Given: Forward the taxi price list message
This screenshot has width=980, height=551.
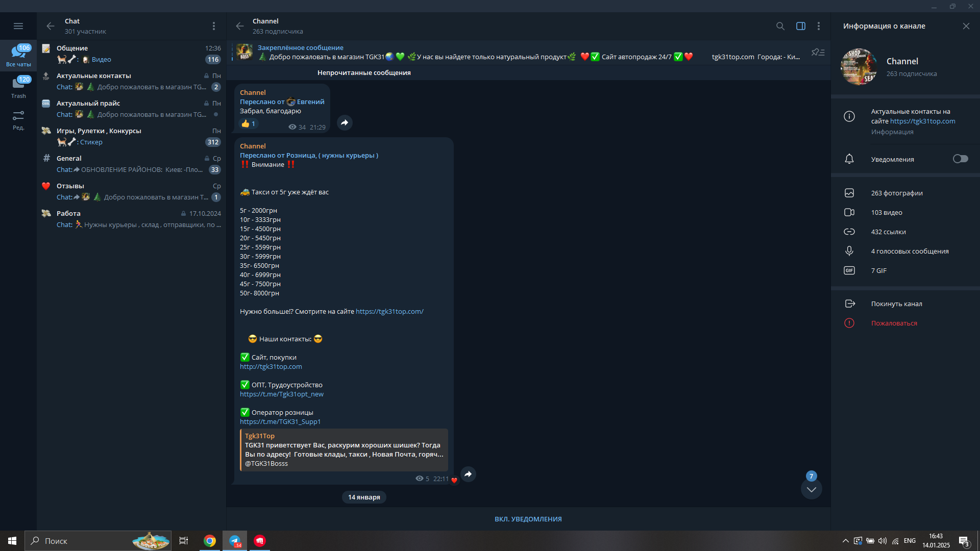Looking at the screenshot, I should tap(468, 474).
